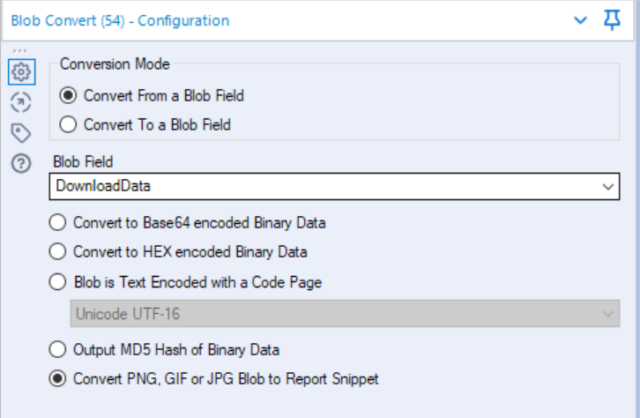The image size is (640, 418).
Task: Select the Convert From a Blob Field option
Action: click(x=151, y=96)
